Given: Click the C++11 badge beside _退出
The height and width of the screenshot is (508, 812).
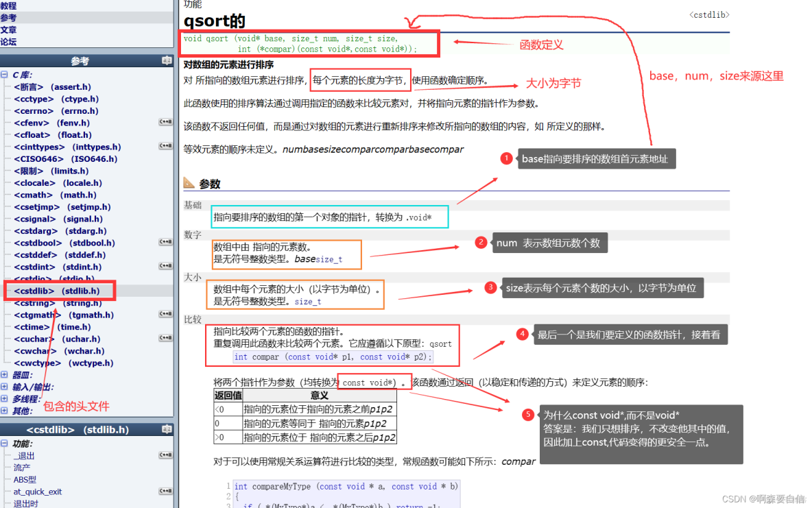Looking at the screenshot, I should tap(165, 455).
